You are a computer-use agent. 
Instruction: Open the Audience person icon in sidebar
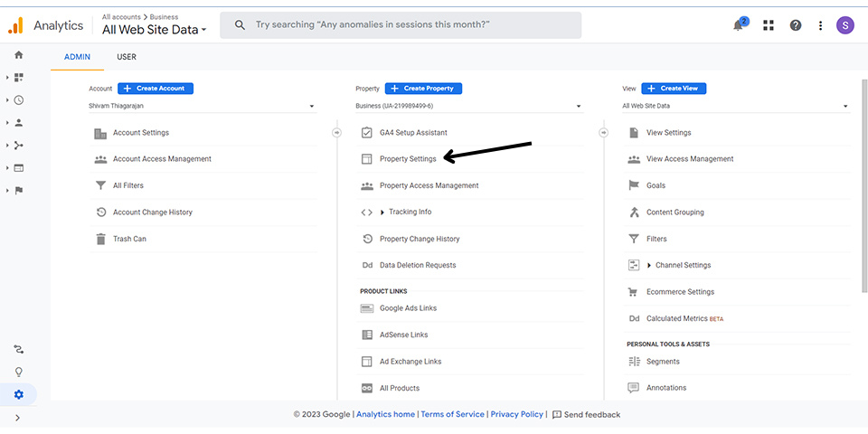pyautogui.click(x=19, y=123)
